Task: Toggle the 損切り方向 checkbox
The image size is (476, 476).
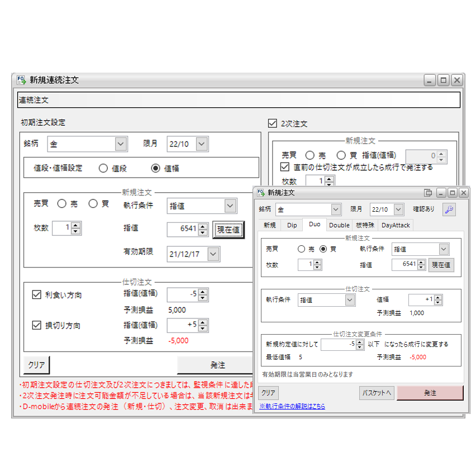Action: tap(37, 325)
